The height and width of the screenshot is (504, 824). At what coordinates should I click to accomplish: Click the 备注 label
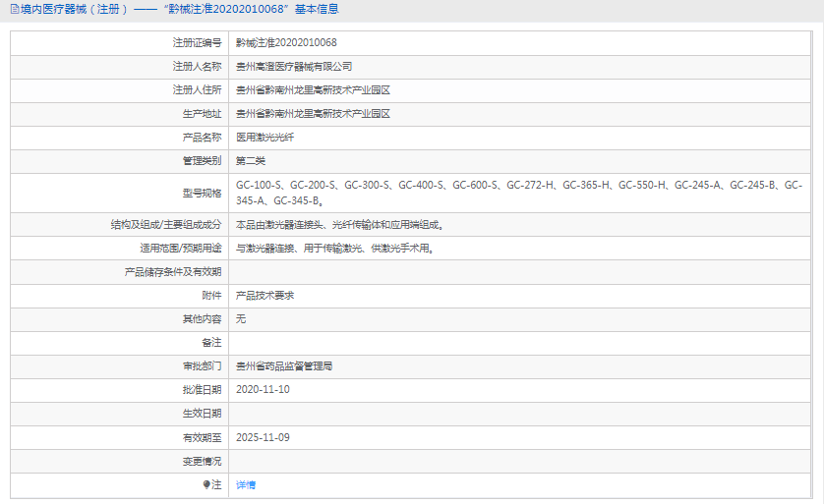pos(211,343)
